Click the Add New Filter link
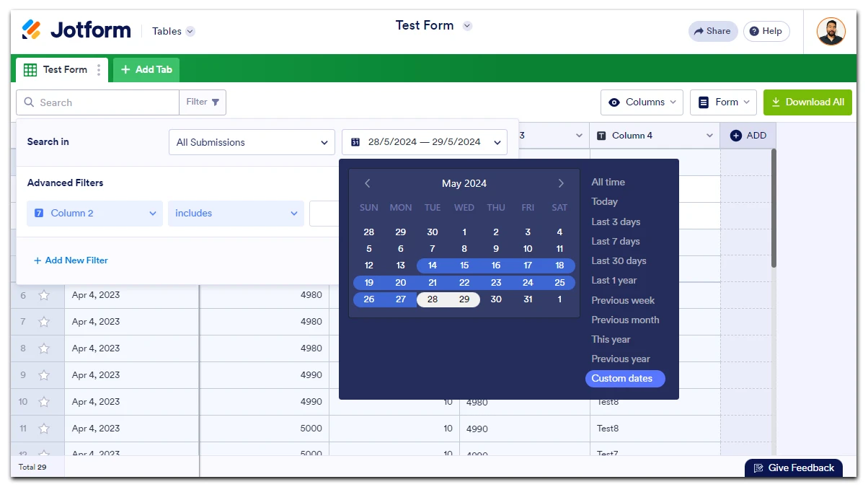 [x=70, y=260]
